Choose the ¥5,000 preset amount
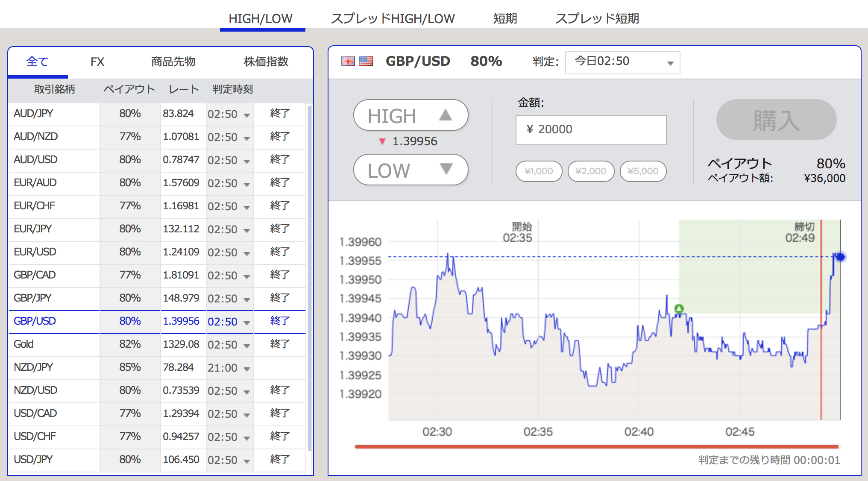 (642, 171)
